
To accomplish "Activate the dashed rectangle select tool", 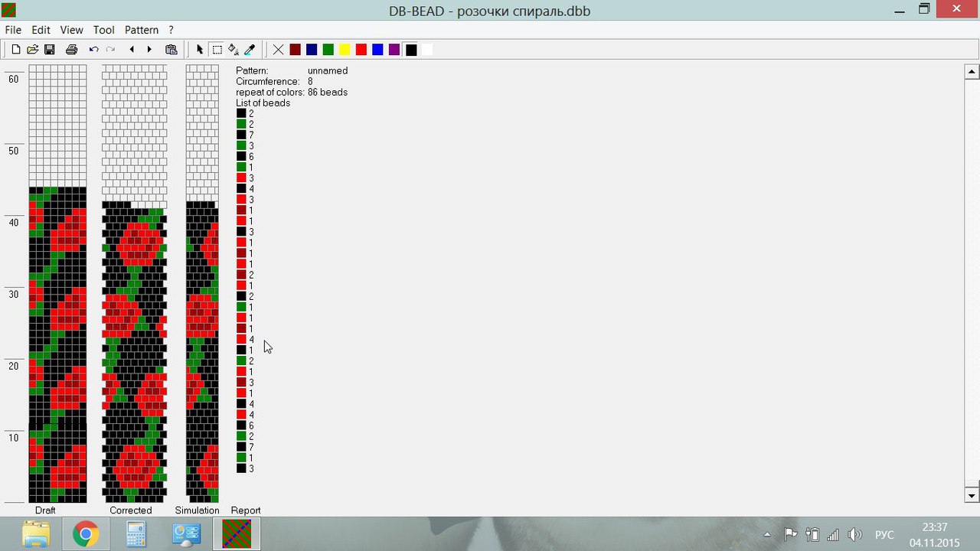I will tap(217, 50).
